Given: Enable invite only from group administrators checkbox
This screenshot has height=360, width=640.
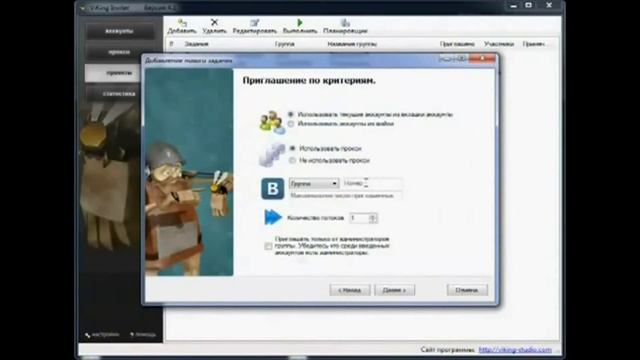Looking at the screenshot, I should (268, 246).
